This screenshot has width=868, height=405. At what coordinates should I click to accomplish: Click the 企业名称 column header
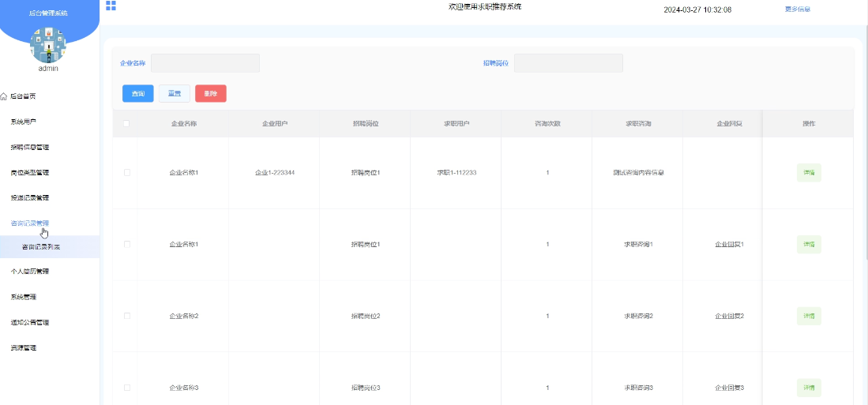pyautogui.click(x=184, y=123)
